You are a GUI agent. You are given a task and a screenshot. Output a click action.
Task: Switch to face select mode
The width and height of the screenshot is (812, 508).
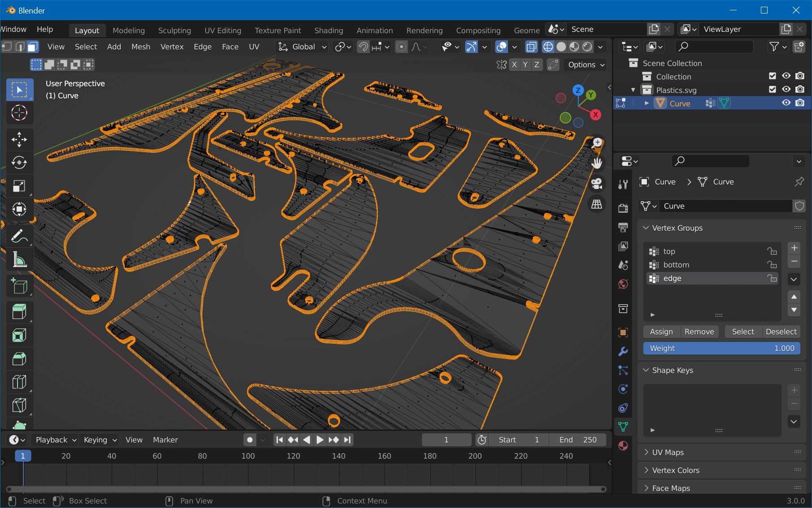pos(33,47)
